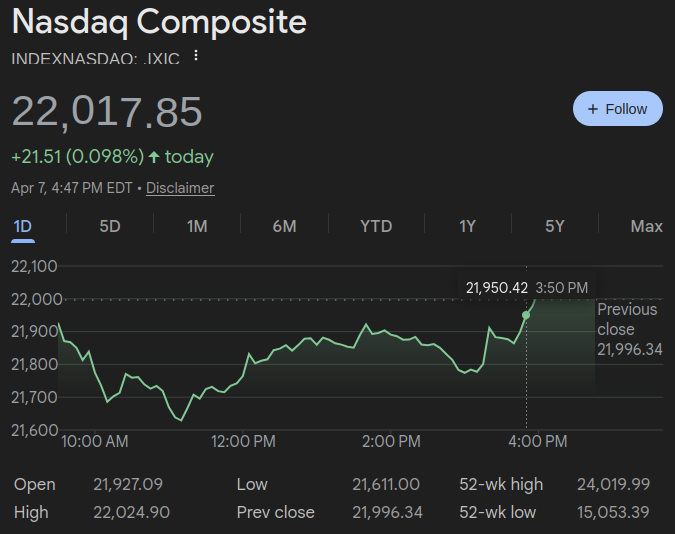675x534 pixels.
Task: Click the 22,017.85 index price
Action: (x=107, y=111)
